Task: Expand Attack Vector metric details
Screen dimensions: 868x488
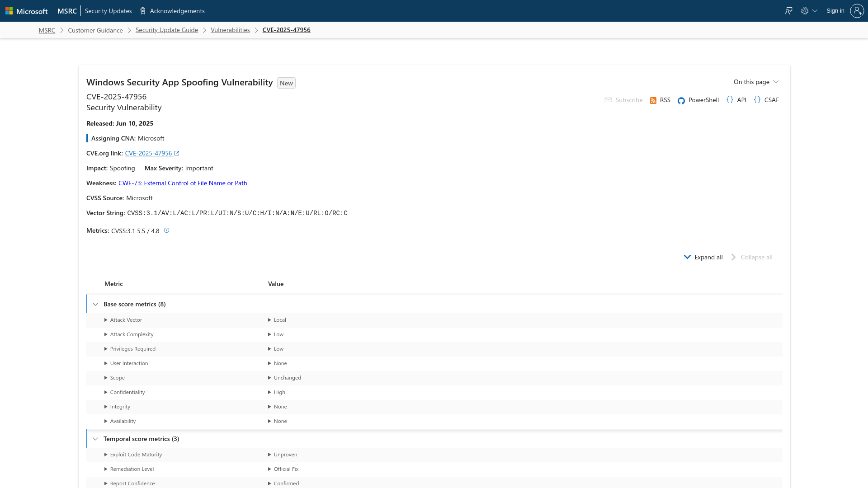Action: 123,320
